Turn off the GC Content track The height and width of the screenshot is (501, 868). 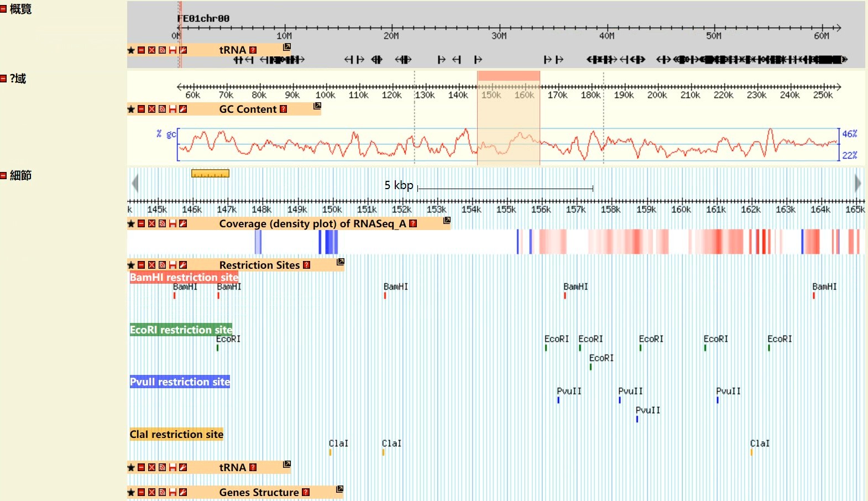151,109
